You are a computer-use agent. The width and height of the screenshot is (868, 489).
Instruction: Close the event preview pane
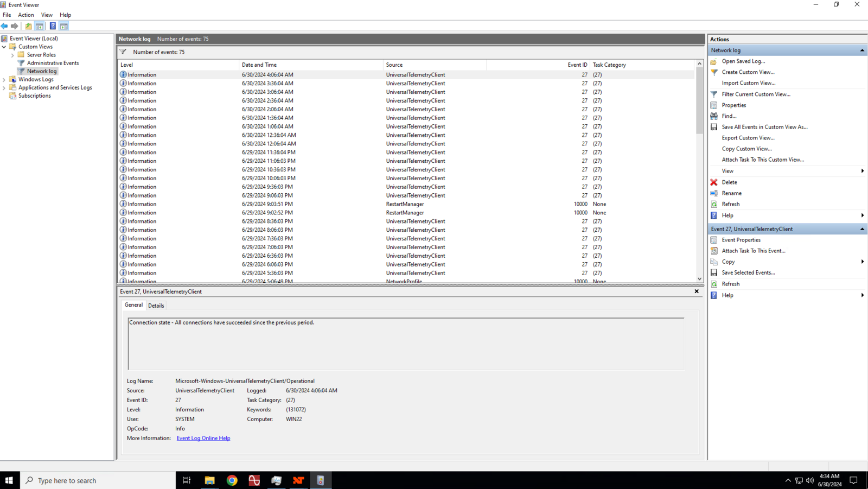coord(697,291)
